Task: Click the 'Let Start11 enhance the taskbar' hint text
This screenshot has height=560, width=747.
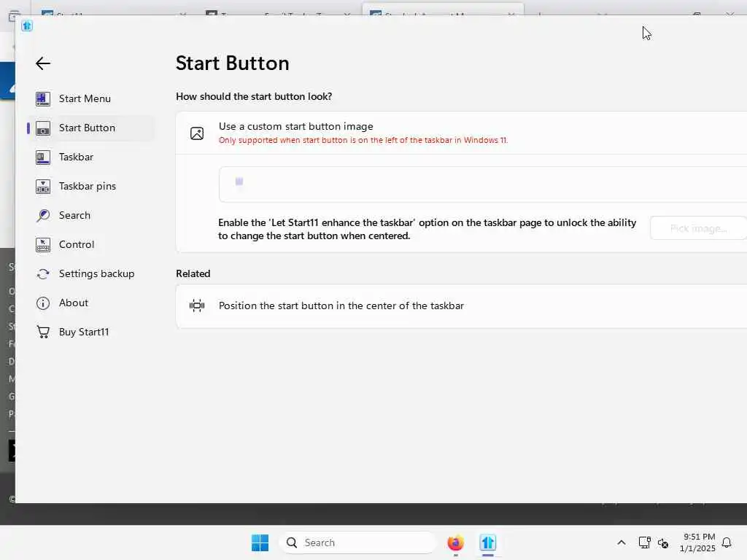Action: (427, 229)
